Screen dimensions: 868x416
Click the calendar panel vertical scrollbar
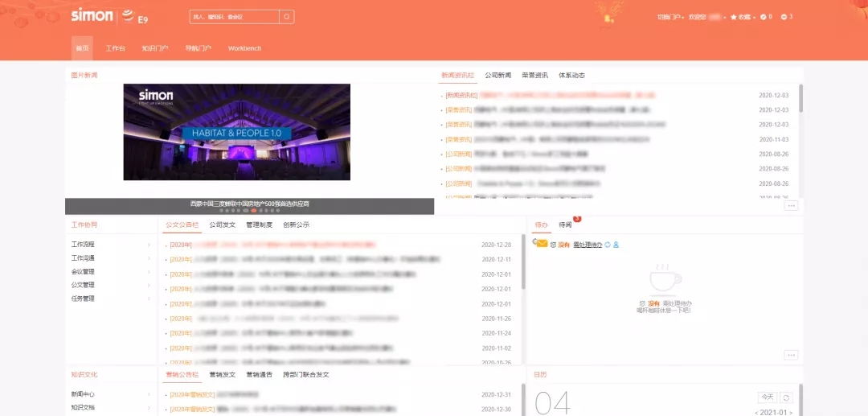click(800, 400)
